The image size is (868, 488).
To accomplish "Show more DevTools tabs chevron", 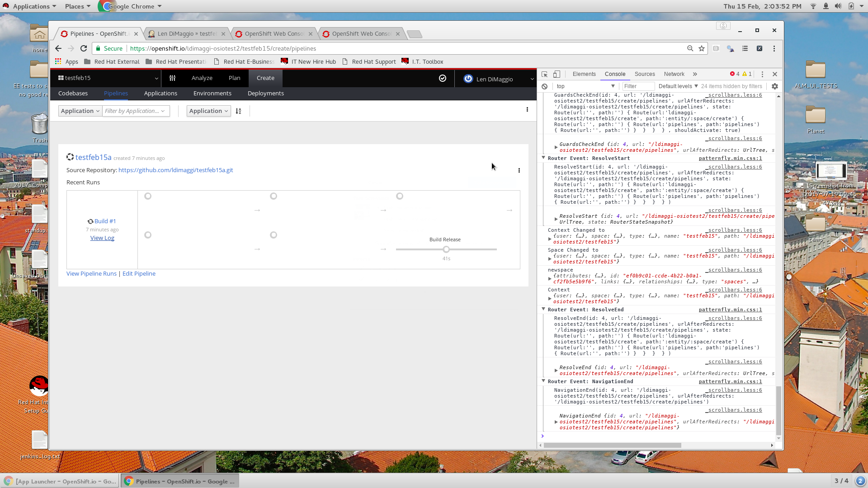I will tap(695, 74).
